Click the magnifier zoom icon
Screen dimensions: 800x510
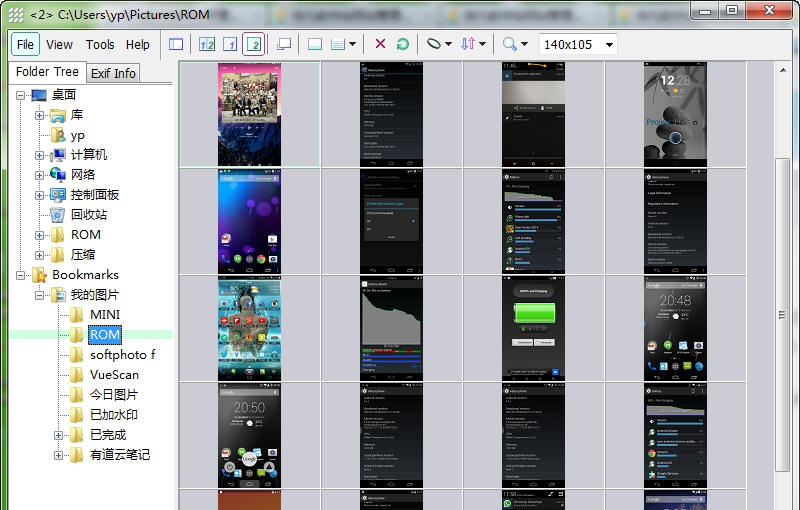(510, 44)
